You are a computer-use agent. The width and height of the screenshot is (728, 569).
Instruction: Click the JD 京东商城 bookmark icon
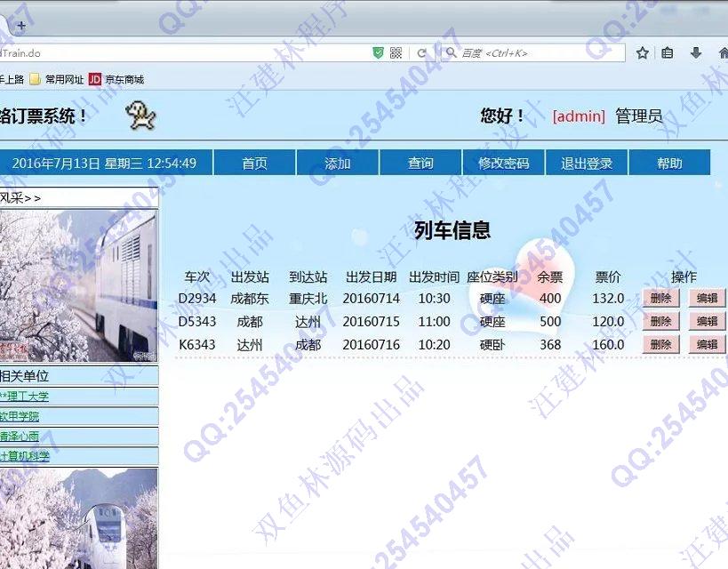(95, 79)
